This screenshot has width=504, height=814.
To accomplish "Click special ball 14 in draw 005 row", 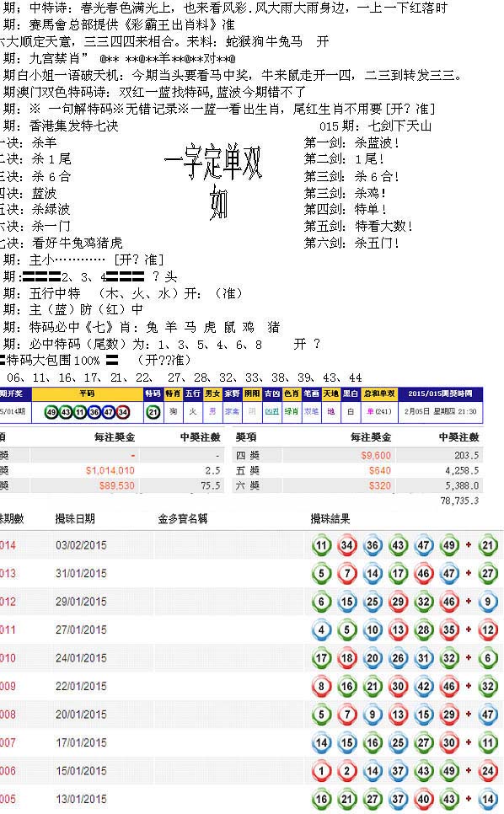I will coord(487,799).
